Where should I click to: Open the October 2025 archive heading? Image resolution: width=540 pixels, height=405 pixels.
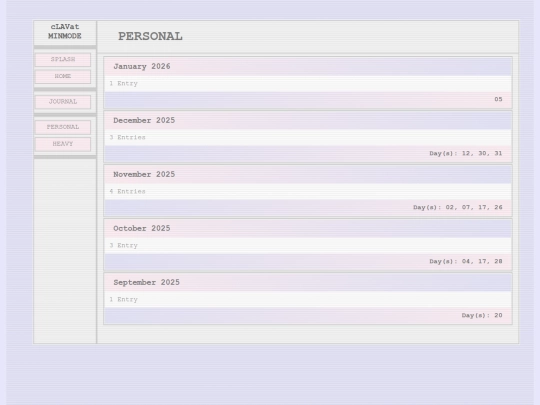click(x=142, y=228)
